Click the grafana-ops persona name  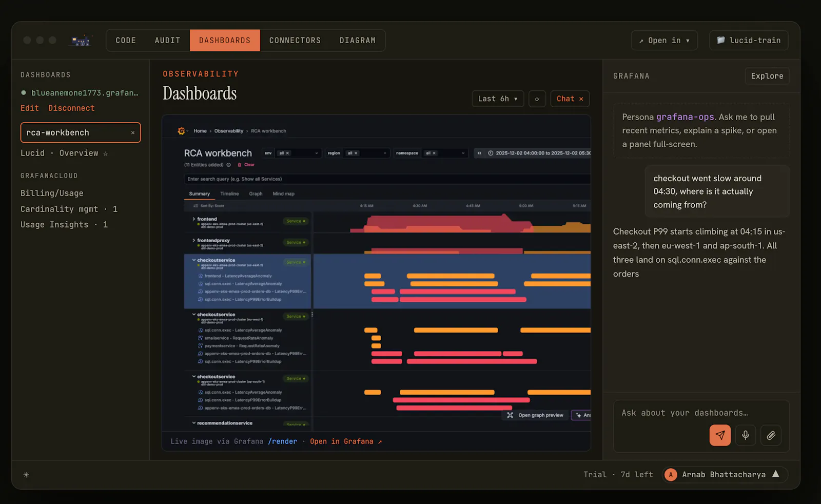coord(685,117)
